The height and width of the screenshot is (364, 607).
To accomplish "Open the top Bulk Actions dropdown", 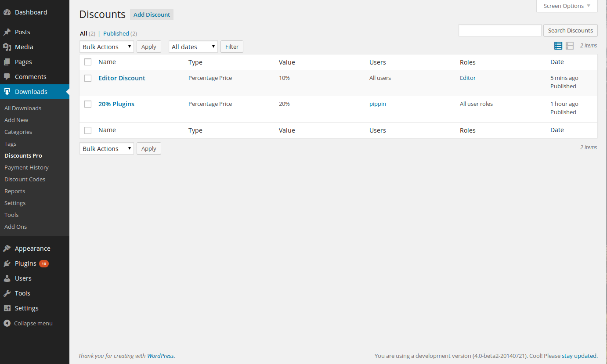I will pos(107,47).
